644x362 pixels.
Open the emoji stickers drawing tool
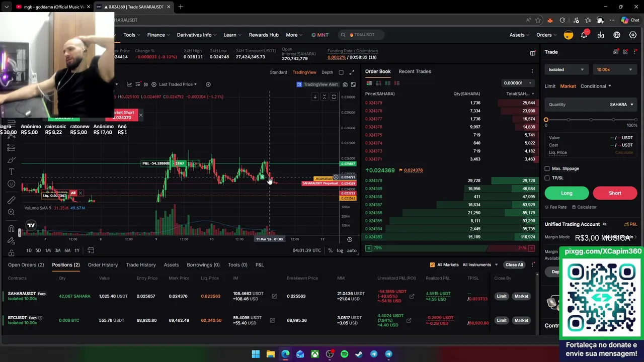pos(12,184)
